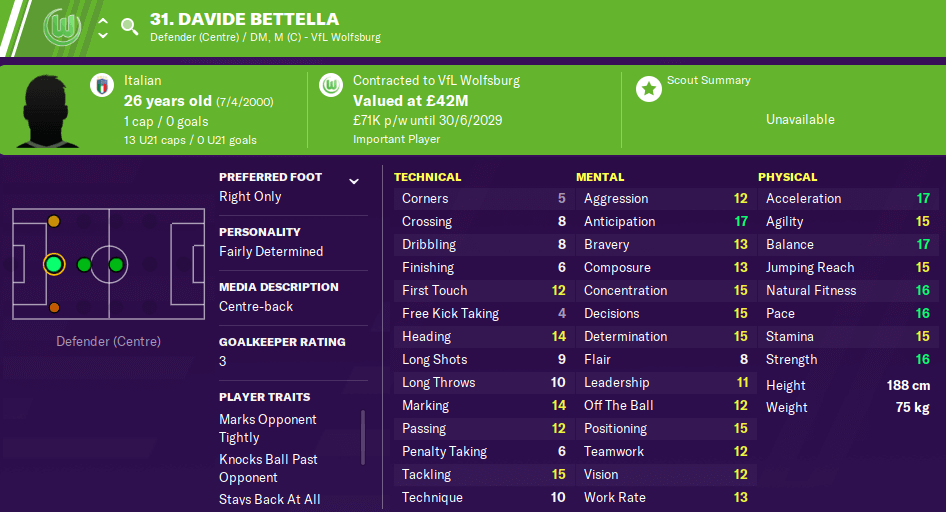Click the VfL Wolfsburg club crest in header
The image size is (946, 512).
coord(62,27)
